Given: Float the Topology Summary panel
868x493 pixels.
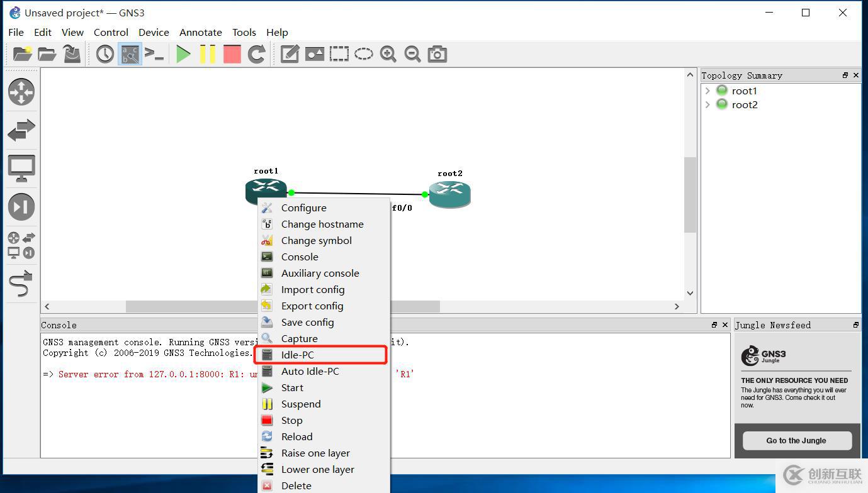Looking at the screenshot, I should [845, 75].
